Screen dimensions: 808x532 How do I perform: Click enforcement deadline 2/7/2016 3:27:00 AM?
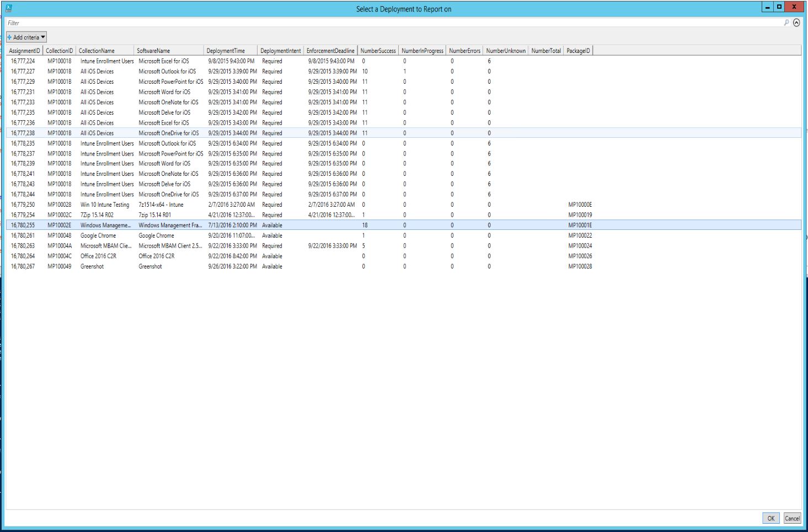[x=331, y=205]
